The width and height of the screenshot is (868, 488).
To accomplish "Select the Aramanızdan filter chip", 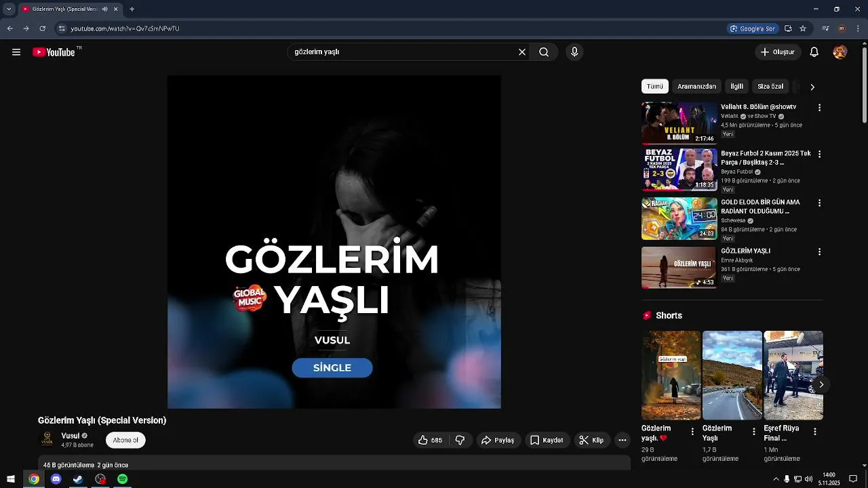I will click(696, 87).
